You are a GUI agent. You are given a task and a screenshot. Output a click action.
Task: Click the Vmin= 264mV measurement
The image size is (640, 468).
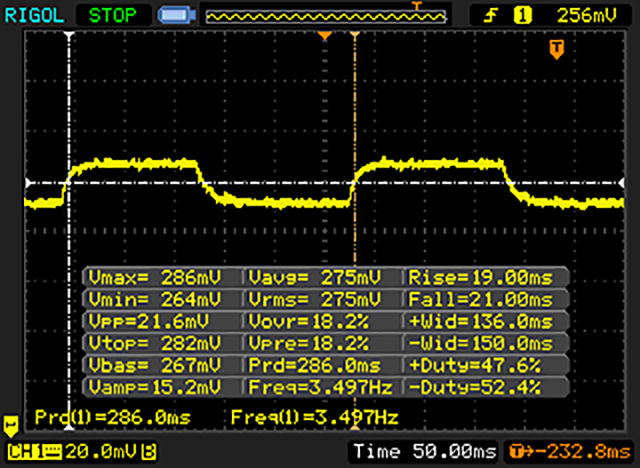click(x=154, y=300)
